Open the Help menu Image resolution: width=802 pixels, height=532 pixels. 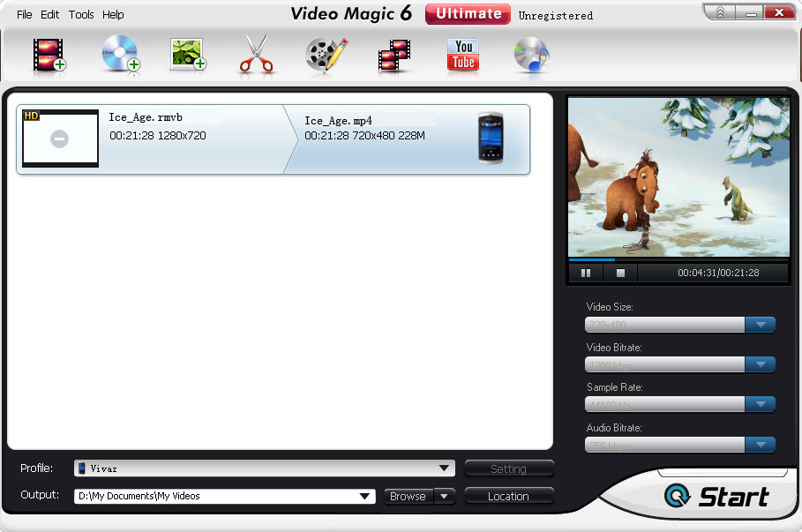click(x=113, y=15)
